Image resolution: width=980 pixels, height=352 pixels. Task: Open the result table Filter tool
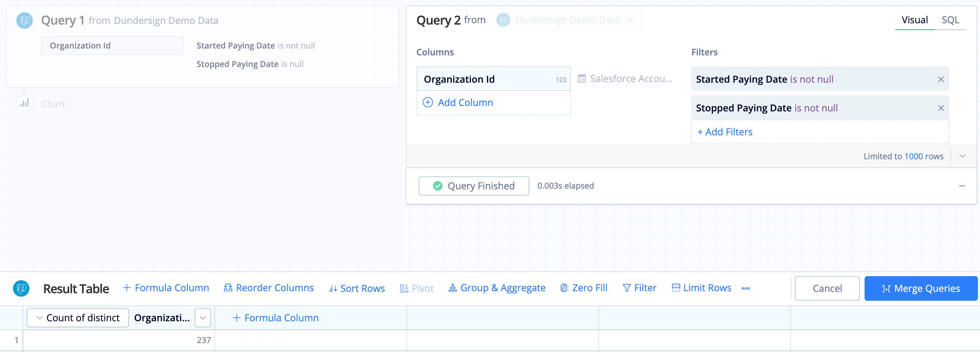639,288
